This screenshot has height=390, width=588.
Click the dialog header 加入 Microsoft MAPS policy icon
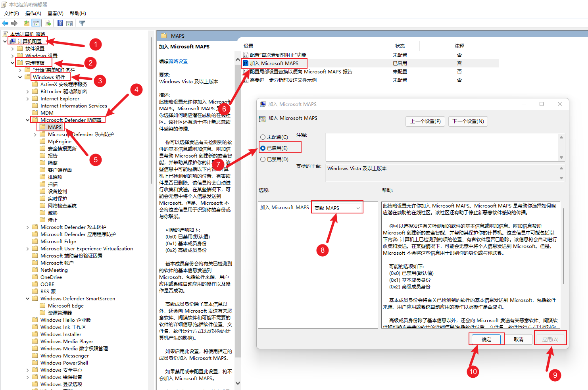point(262,119)
